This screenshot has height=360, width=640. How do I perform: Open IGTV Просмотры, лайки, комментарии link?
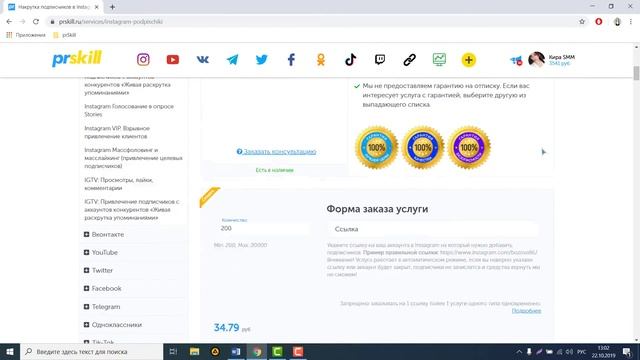point(119,184)
